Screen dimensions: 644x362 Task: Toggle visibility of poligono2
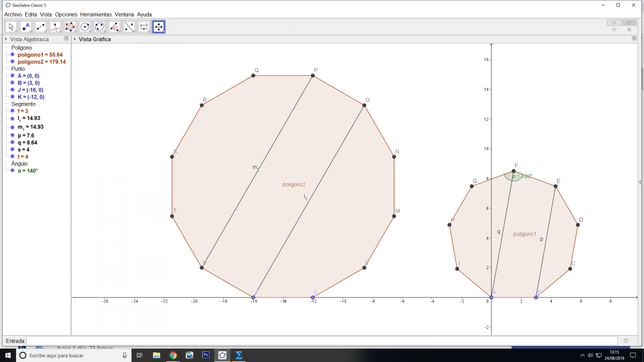[x=12, y=62]
